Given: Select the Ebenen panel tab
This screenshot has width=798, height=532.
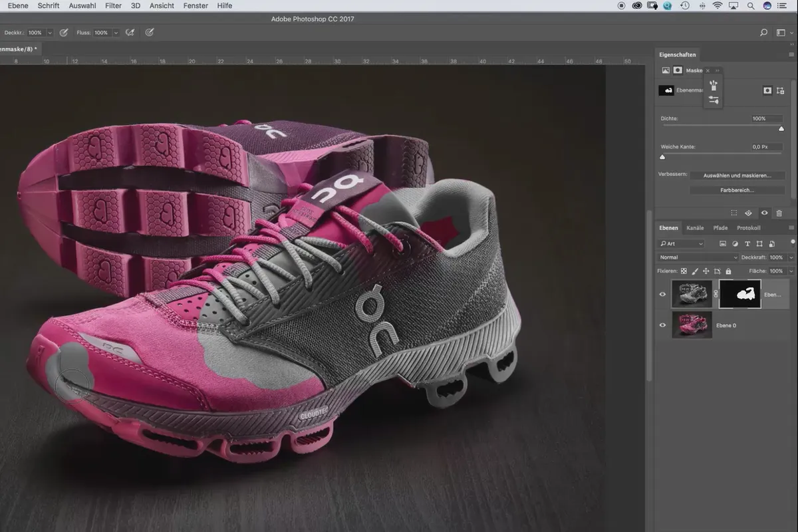Looking at the screenshot, I should point(668,228).
